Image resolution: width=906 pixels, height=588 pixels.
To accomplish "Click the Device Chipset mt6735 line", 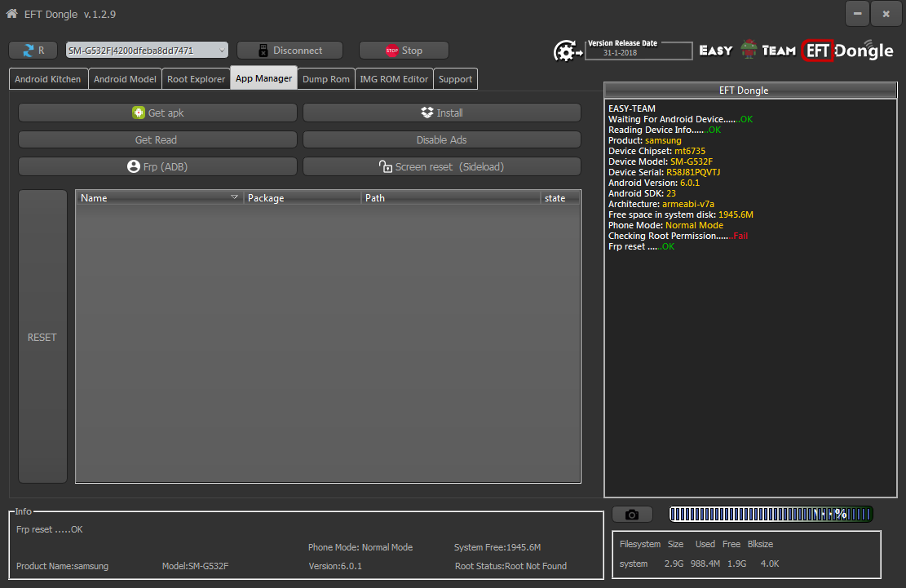I will coord(656,151).
